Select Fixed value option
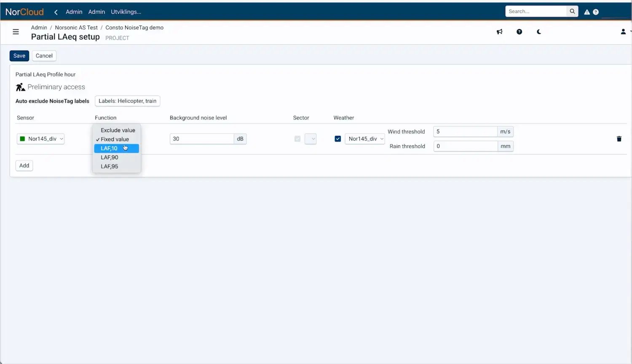Image resolution: width=632 pixels, height=364 pixels. coord(117,139)
